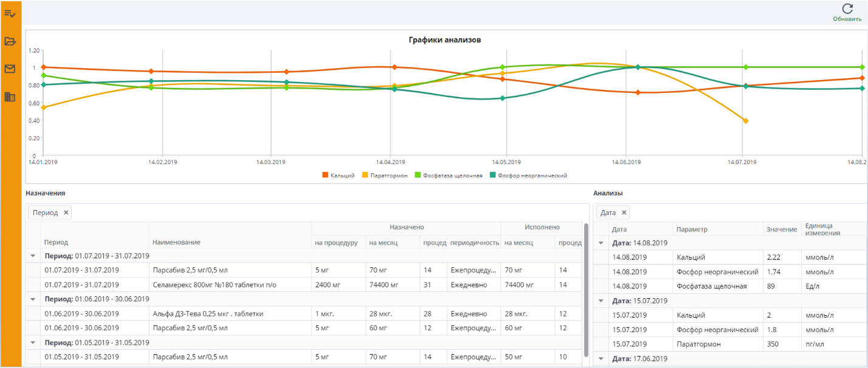Collapse the 01.07.2019 - 31.07.2019 period group
868x368 pixels.
[33, 256]
